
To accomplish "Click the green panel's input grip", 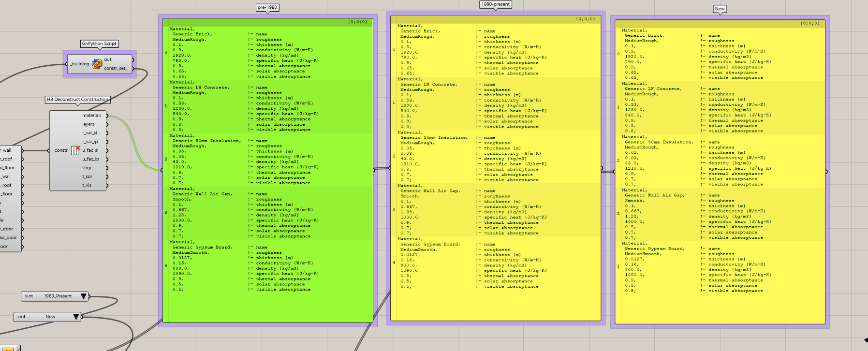I will [x=162, y=170].
